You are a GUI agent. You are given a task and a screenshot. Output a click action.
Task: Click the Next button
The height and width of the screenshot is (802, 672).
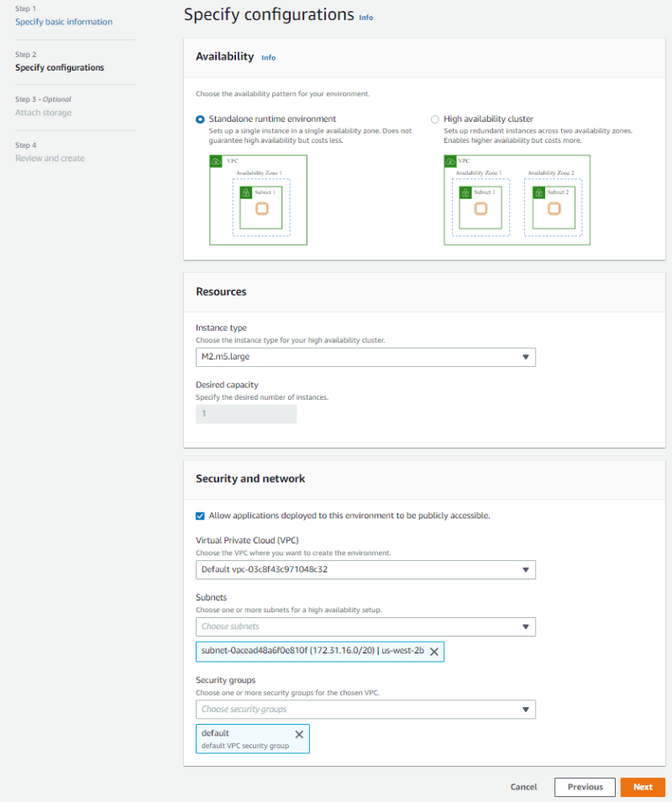[x=643, y=787]
